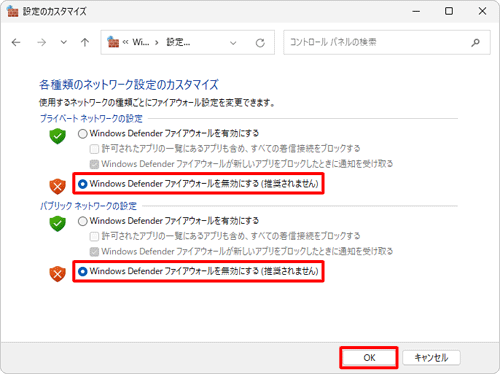Go back with the left arrow
Image resolution: width=500 pixels, height=374 pixels.
[x=16, y=42]
